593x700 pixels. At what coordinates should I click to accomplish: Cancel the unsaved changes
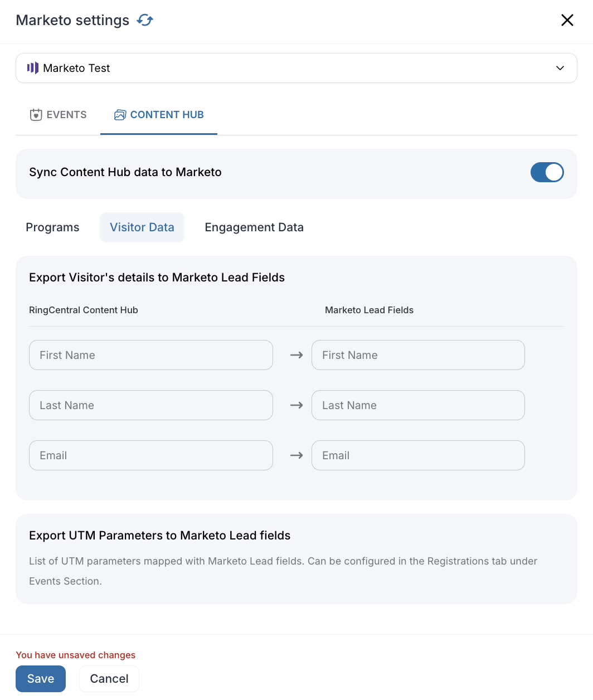pos(109,679)
